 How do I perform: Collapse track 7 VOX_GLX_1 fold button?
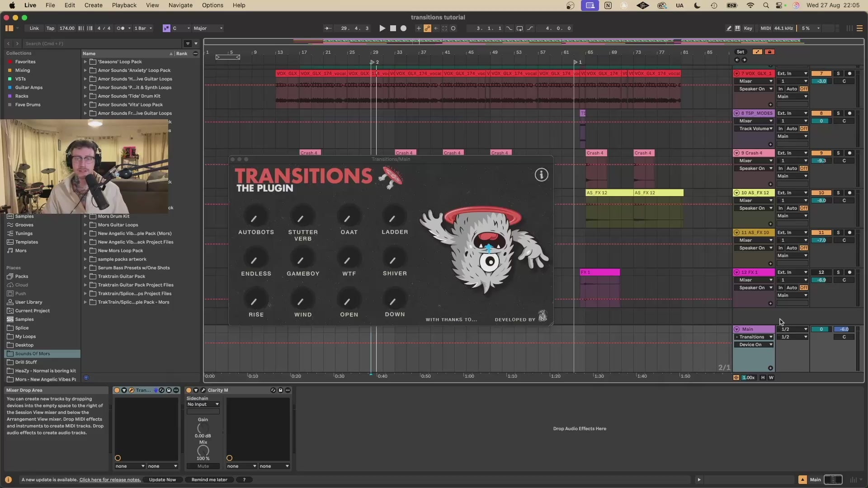coord(737,73)
